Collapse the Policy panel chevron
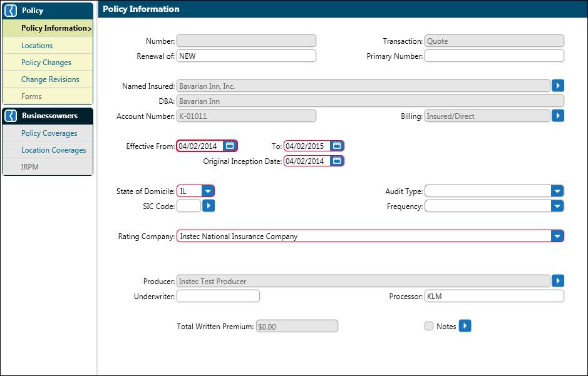The width and height of the screenshot is (588, 376). pyautogui.click(x=11, y=11)
